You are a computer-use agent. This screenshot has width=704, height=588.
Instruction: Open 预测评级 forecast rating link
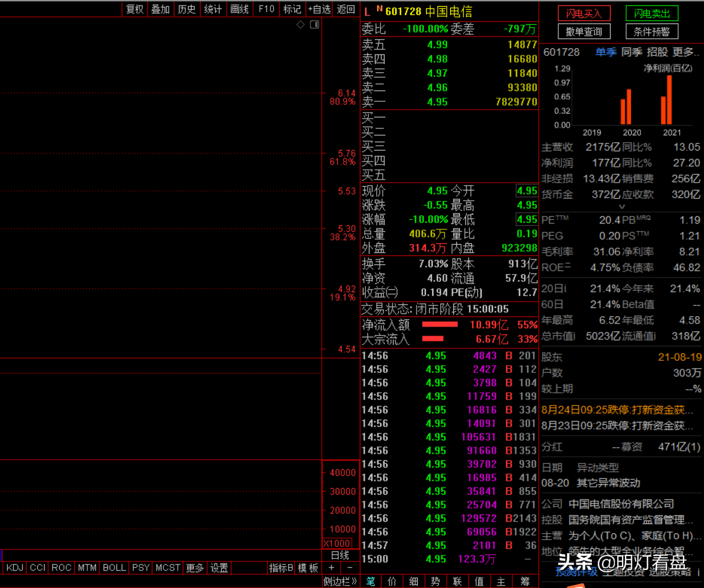576,572
